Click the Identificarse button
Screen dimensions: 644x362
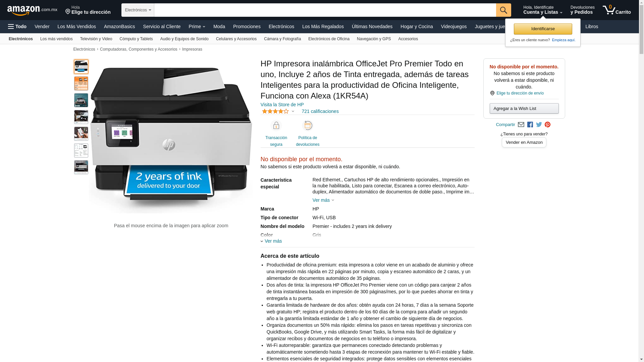(543, 29)
